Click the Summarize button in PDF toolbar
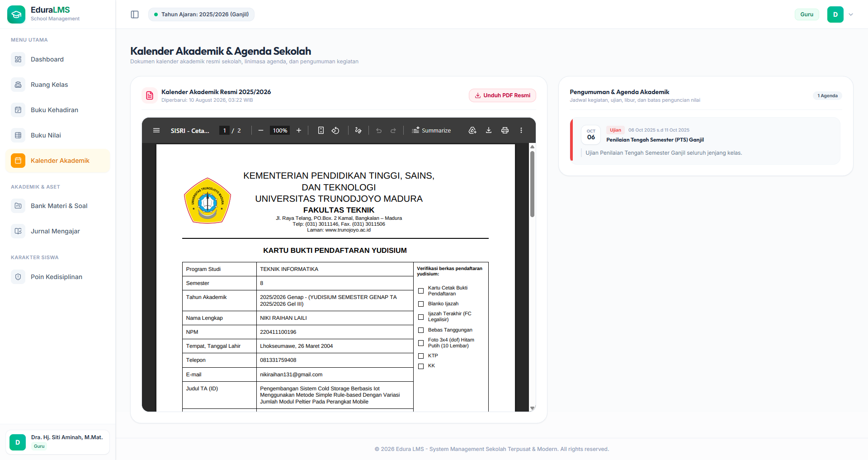Viewport: 868px width, 460px height. [431, 130]
